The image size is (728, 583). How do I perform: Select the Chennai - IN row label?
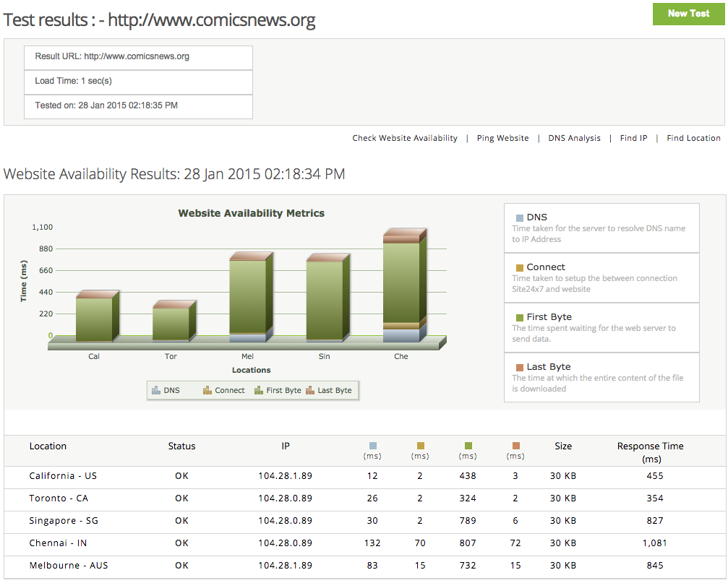coord(58,543)
